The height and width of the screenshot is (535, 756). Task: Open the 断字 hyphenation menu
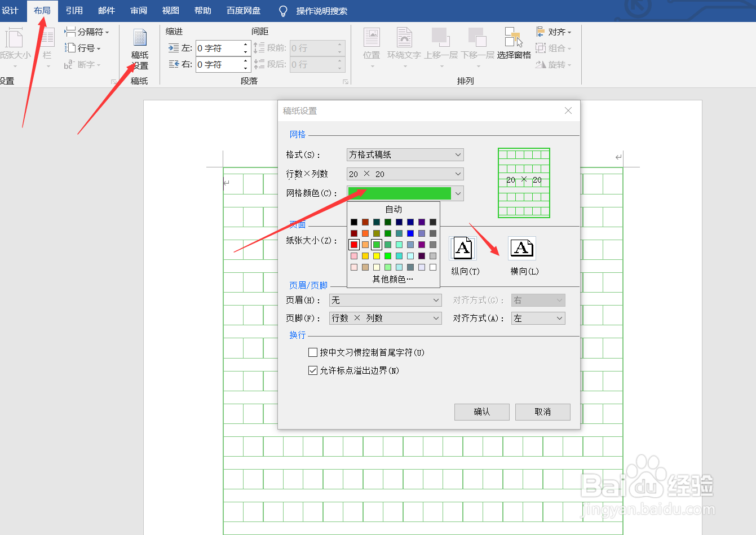[82, 65]
